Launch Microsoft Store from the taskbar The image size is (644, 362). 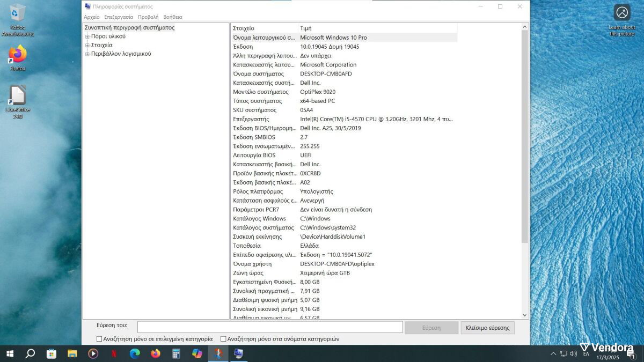point(52,353)
